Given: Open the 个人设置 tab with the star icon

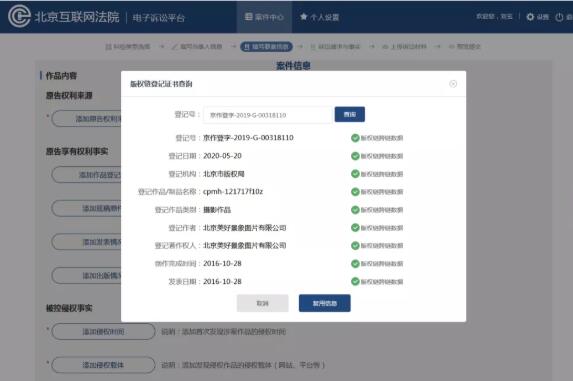Looking at the screenshot, I should tap(320, 17).
